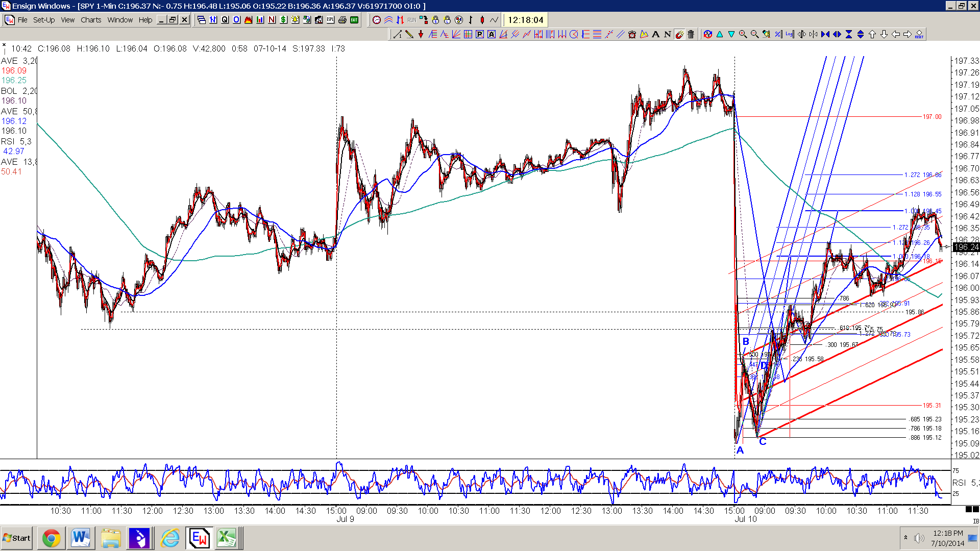Open the View menu

pyautogui.click(x=68, y=20)
